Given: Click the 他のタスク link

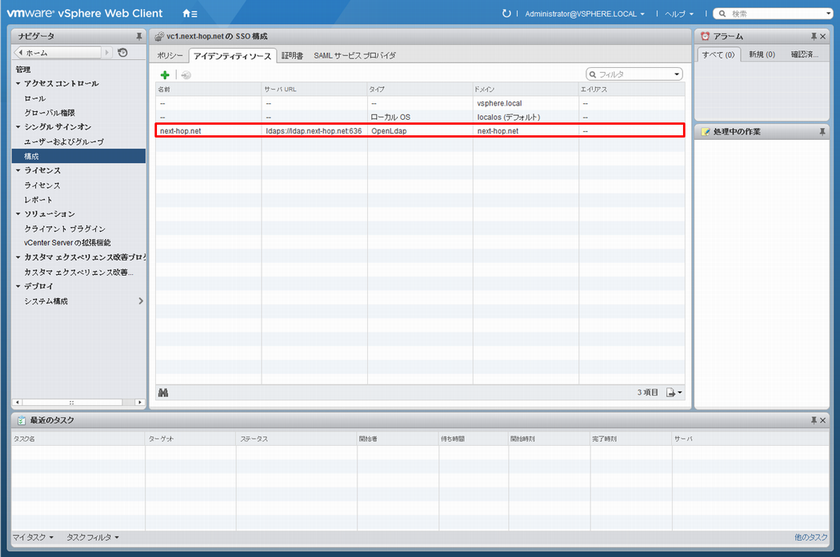Looking at the screenshot, I should [x=811, y=538].
